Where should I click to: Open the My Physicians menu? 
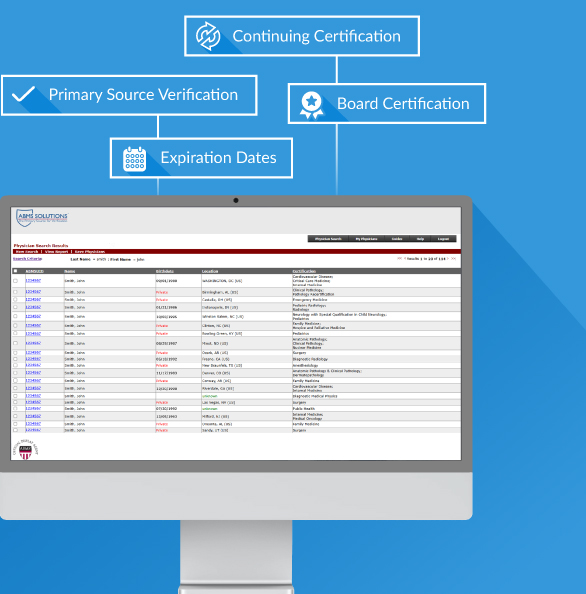[x=366, y=239]
